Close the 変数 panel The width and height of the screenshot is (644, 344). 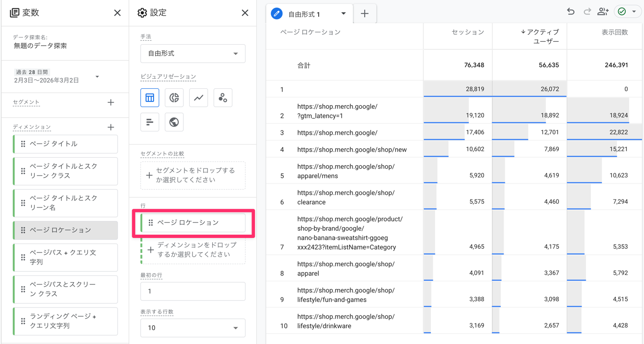point(117,13)
